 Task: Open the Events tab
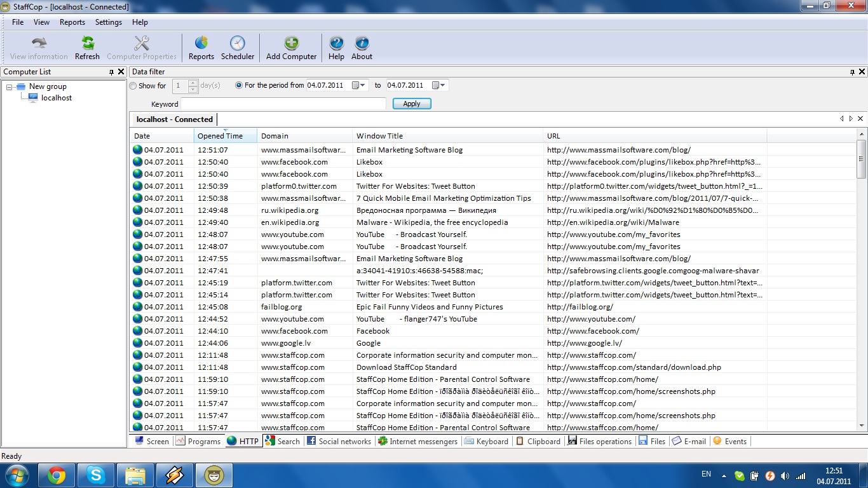point(730,441)
